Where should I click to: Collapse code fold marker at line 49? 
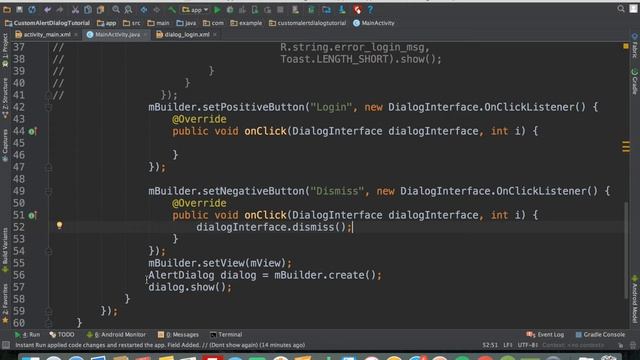(49, 191)
